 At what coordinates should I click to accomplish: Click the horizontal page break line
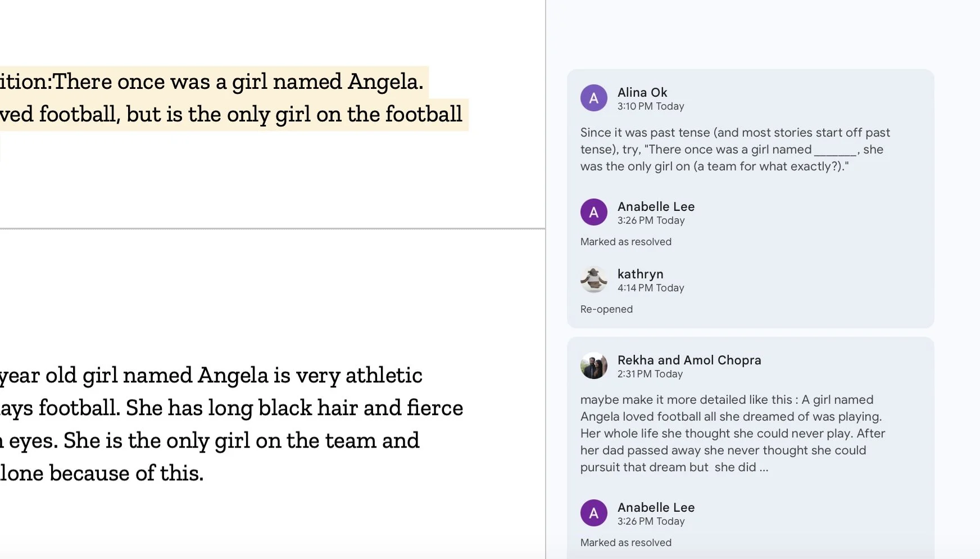click(x=273, y=229)
